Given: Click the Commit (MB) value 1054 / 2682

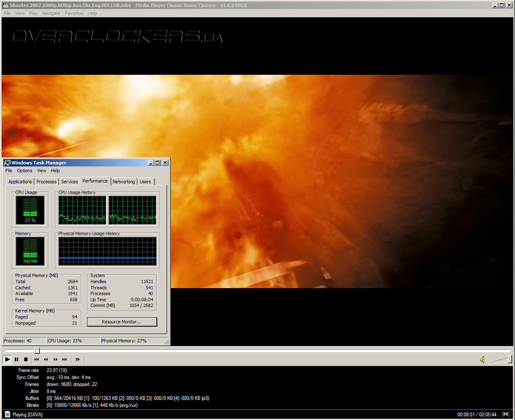Looking at the screenshot, I should (x=141, y=305).
